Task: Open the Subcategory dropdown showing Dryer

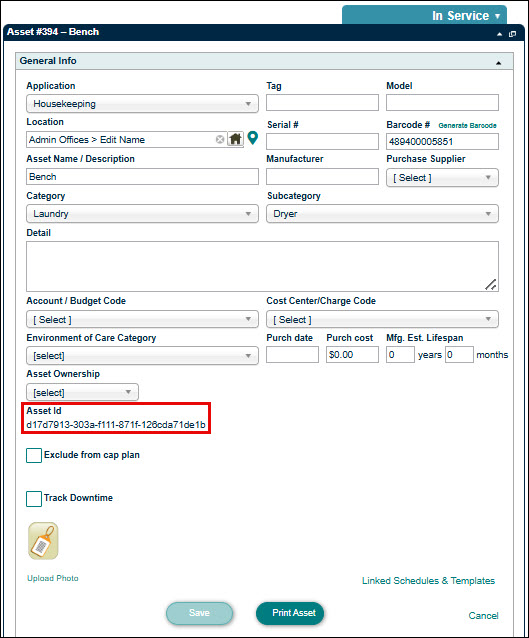Action: tap(383, 214)
